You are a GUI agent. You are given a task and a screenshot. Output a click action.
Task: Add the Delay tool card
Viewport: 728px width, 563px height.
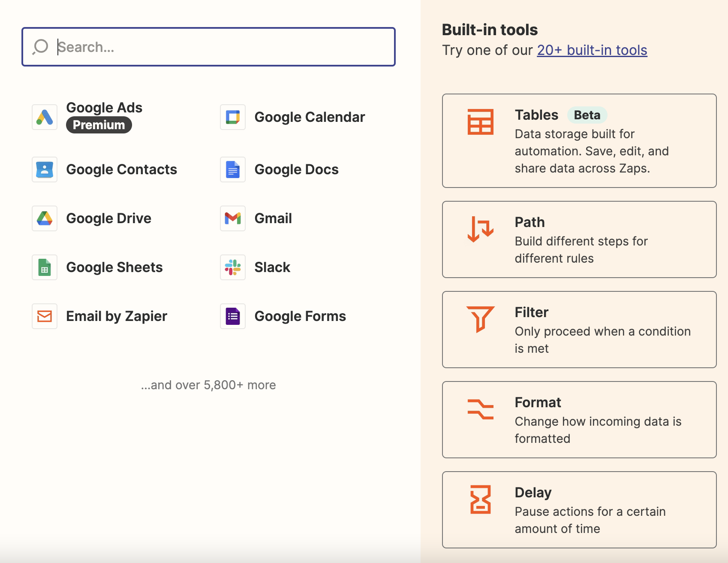(579, 510)
